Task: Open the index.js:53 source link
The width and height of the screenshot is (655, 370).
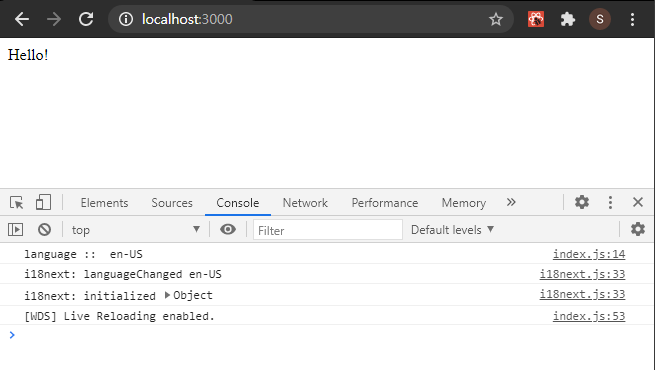Action: [x=589, y=316]
